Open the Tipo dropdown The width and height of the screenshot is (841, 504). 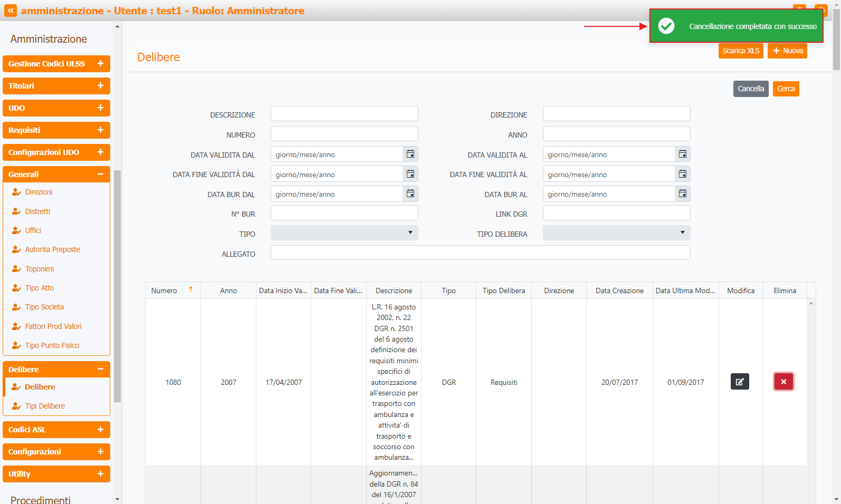click(344, 233)
